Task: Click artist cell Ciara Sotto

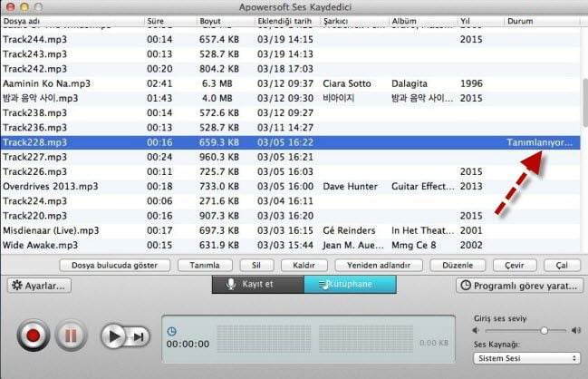Action: click(347, 83)
